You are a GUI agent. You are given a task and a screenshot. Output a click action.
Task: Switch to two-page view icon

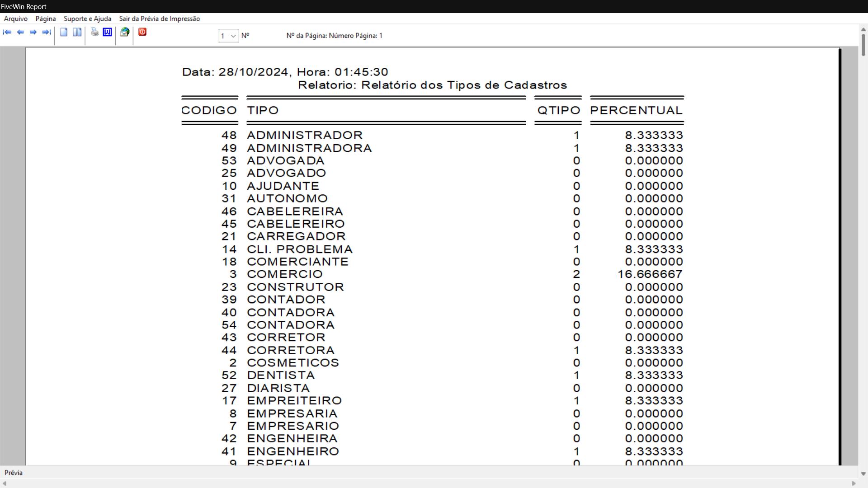[x=77, y=32]
